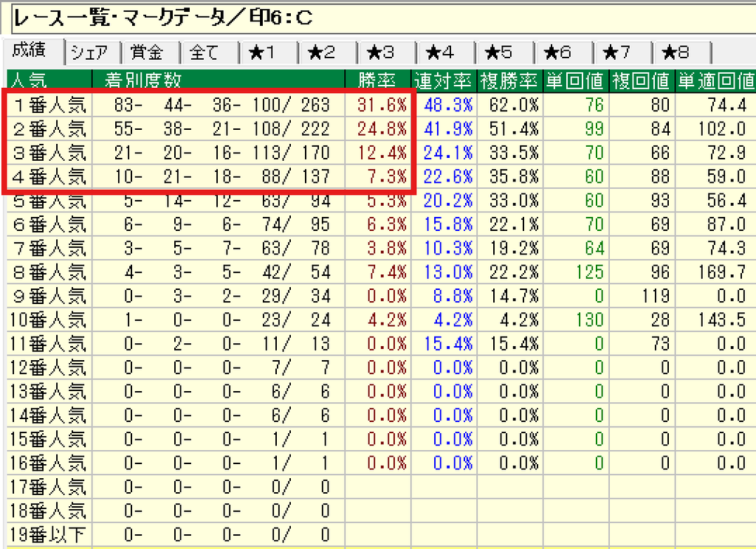
Task: Open the シェア tab
Action: 92,52
